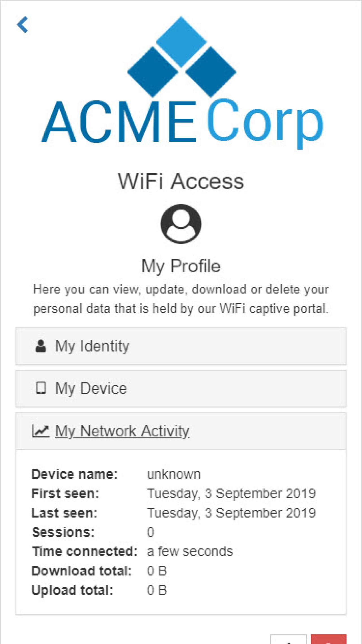
Task: Click the unknown device name value
Action: point(173,474)
